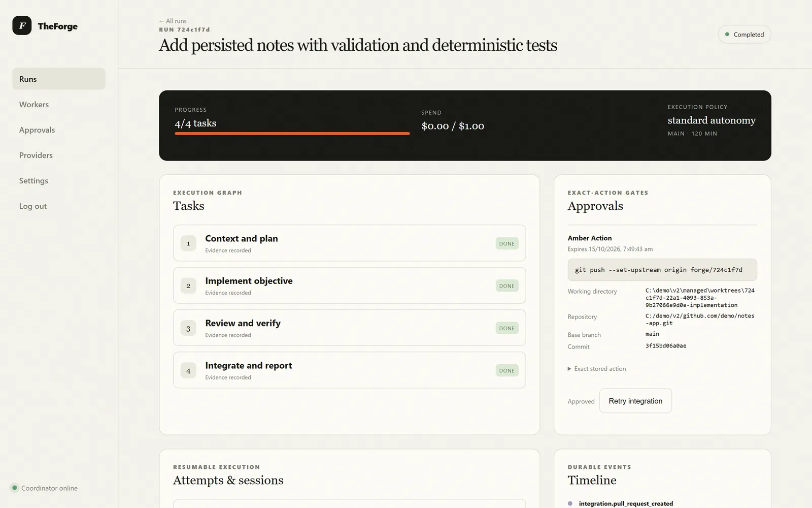Screen dimensions: 812x508
Task: Open Approvals in the sidebar
Action: pyautogui.click(x=37, y=130)
